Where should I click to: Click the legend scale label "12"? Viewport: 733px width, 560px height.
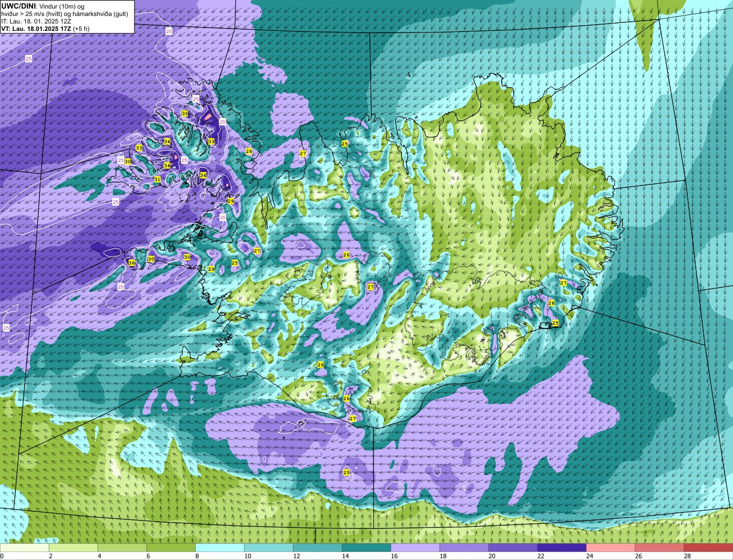[x=296, y=556]
